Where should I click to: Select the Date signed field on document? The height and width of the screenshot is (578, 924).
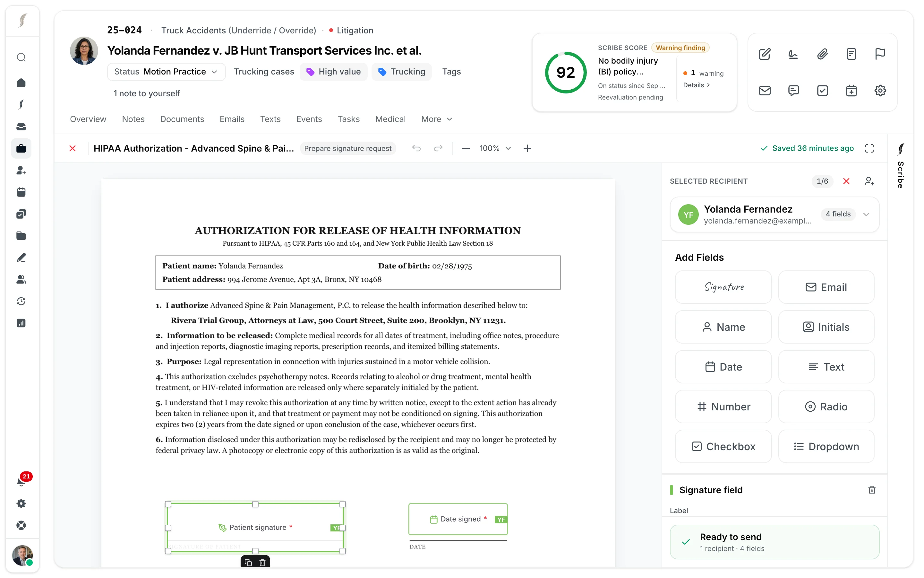[458, 519]
